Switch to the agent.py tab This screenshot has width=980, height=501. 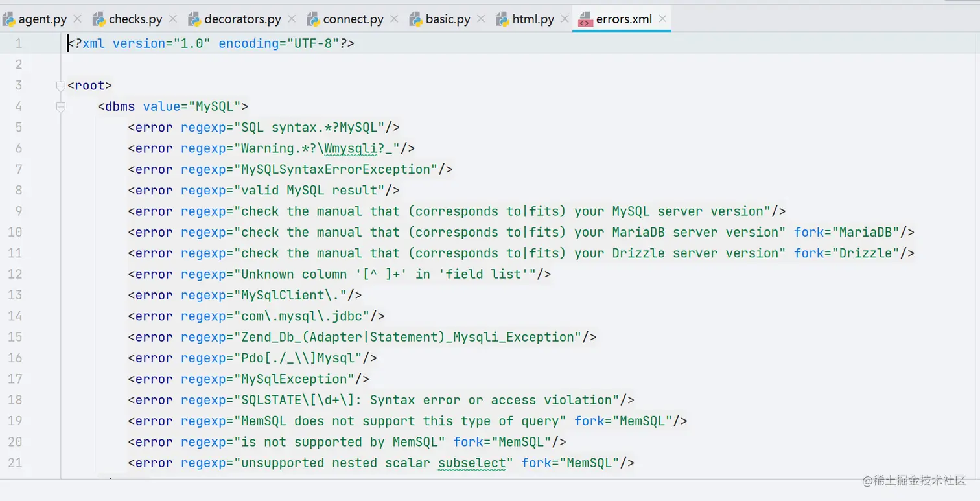coord(42,19)
